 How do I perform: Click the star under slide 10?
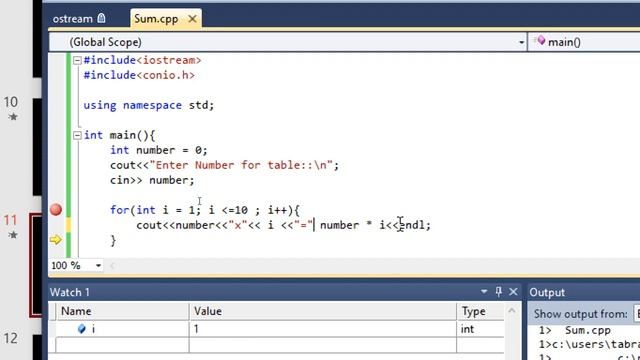click(x=13, y=117)
